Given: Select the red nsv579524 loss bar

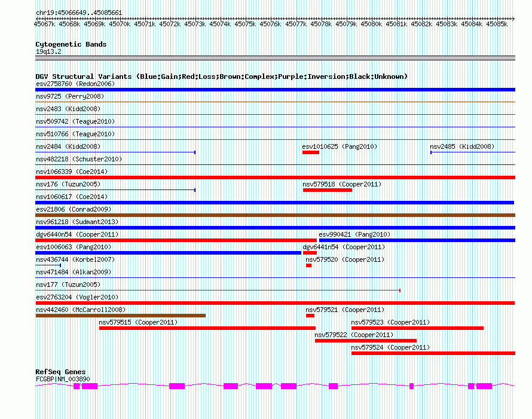Looking at the screenshot, I should click(x=433, y=353).
